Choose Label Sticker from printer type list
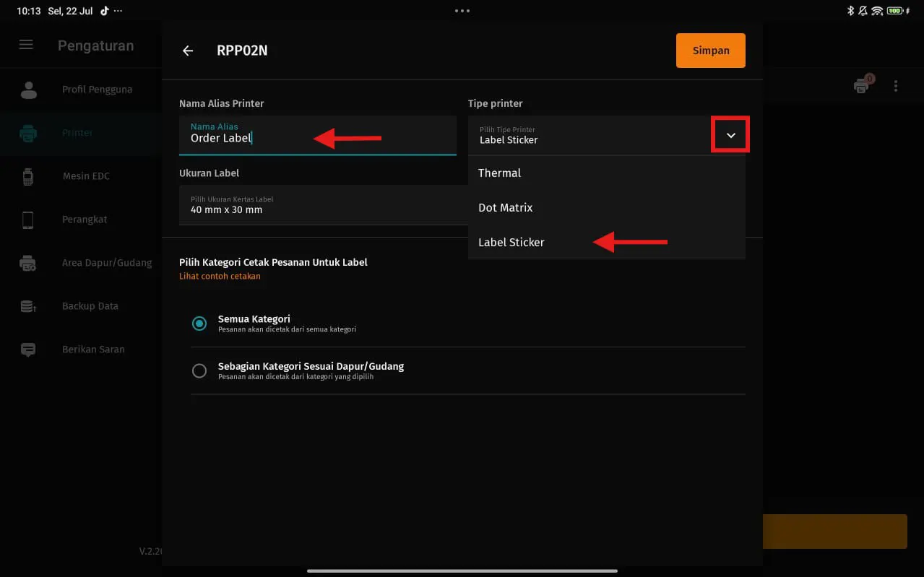Viewport: 924px width, 577px height. pos(511,243)
